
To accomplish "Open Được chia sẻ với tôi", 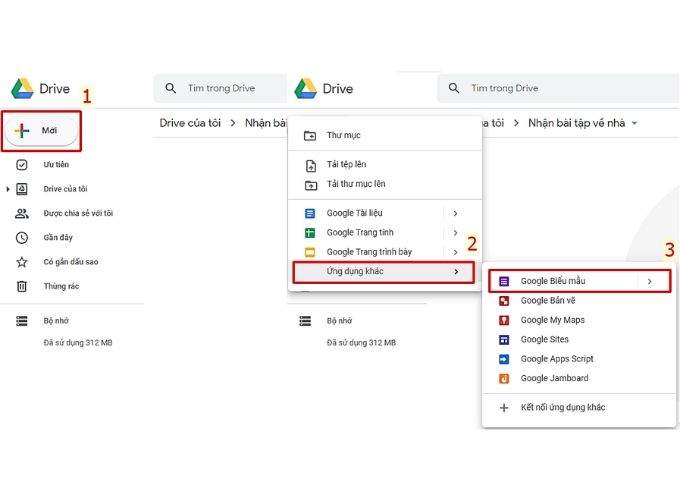I will click(78, 213).
